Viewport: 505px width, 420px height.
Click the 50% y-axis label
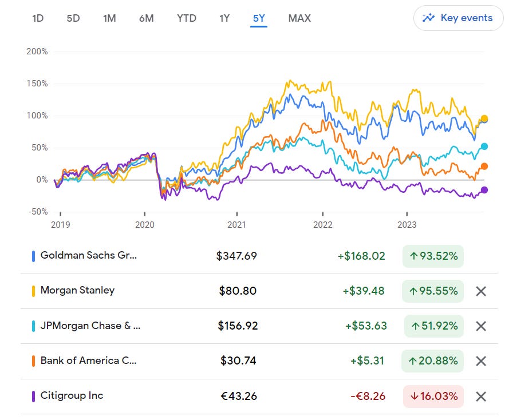tap(40, 148)
